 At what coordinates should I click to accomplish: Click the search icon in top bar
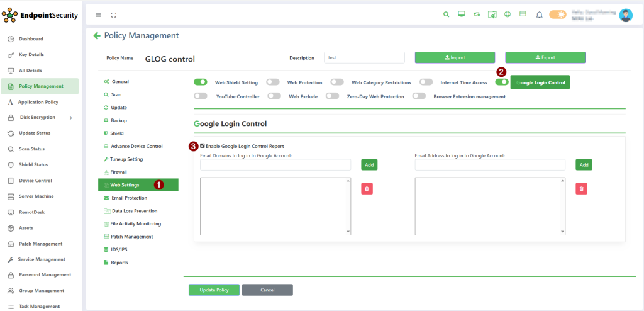click(x=447, y=14)
